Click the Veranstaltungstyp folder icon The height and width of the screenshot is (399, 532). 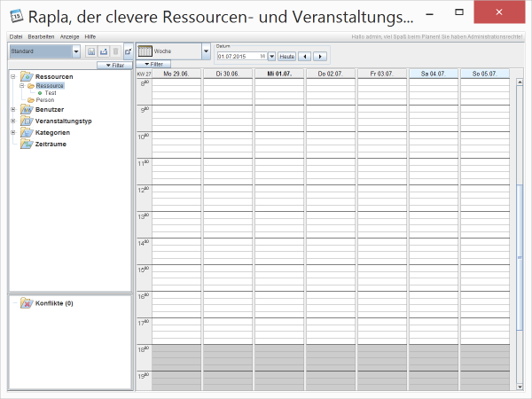[x=27, y=121]
